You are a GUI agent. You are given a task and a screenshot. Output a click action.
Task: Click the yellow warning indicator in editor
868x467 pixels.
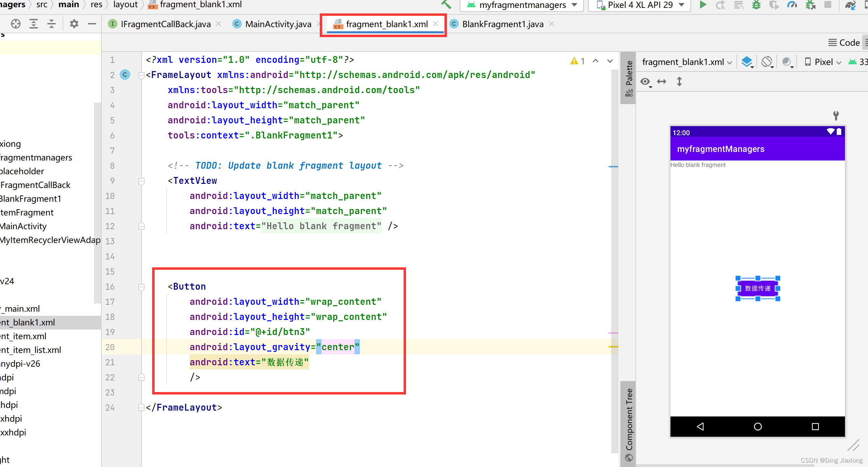(577, 61)
